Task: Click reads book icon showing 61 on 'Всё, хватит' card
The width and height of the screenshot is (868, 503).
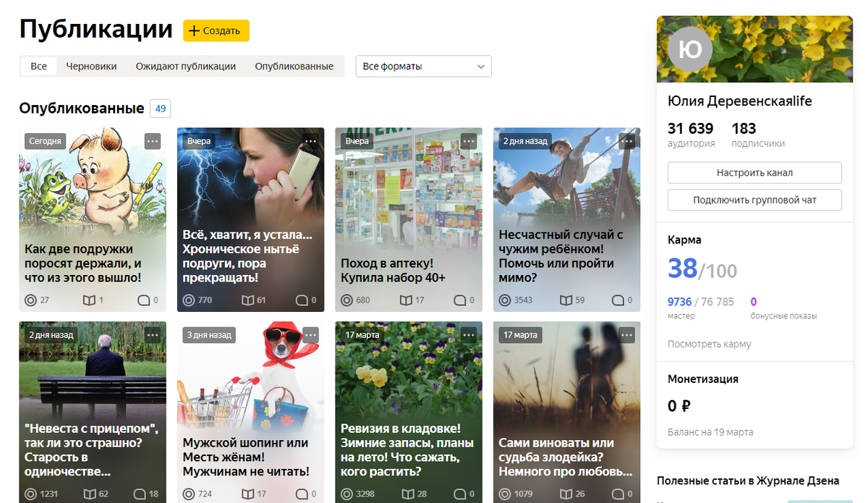Action: tap(248, 300)
